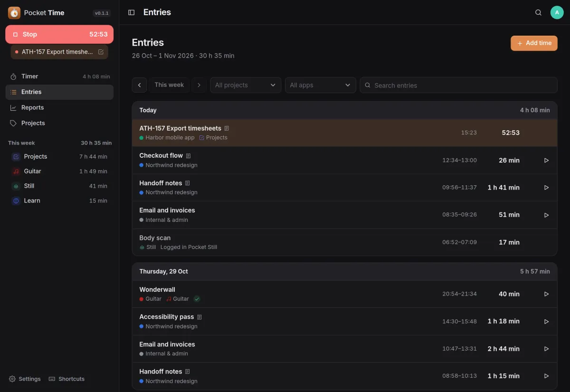The height and width of the screenshot is (392, 570).
Task: Select the Guitar app under This week
Action: pos(59,172)
